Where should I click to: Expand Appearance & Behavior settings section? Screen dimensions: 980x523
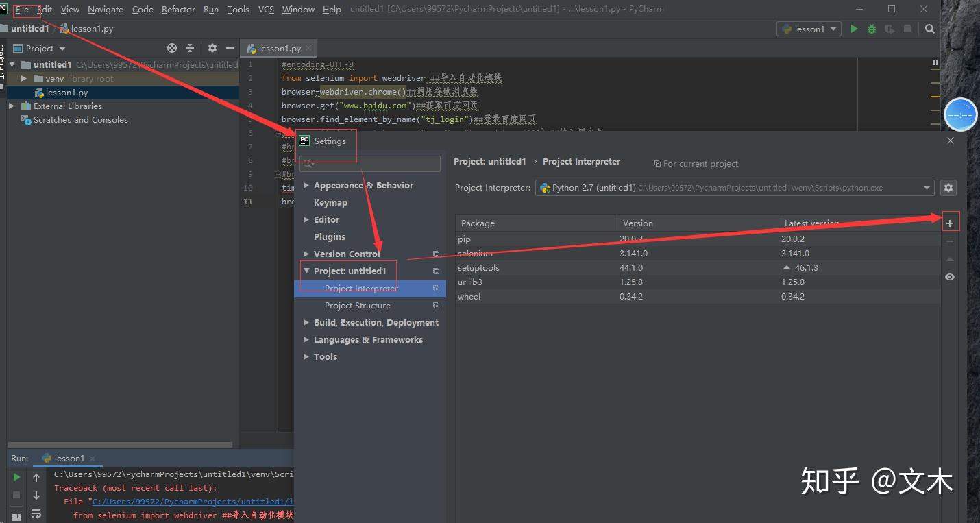[x=306, y=186]
